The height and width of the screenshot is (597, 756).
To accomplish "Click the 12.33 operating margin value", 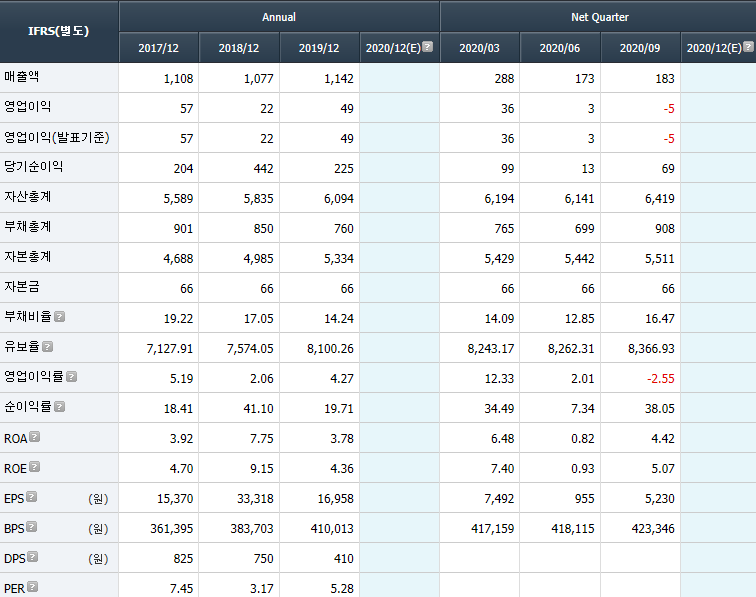I will pos(499,379).
